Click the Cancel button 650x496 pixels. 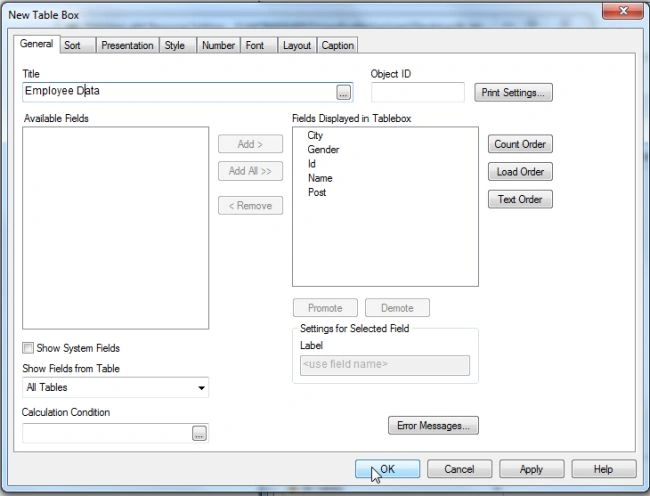coord(459,469)
